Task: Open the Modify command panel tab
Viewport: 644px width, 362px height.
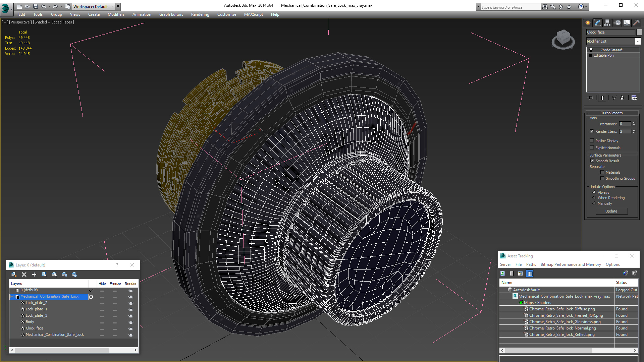Action: 597,23
